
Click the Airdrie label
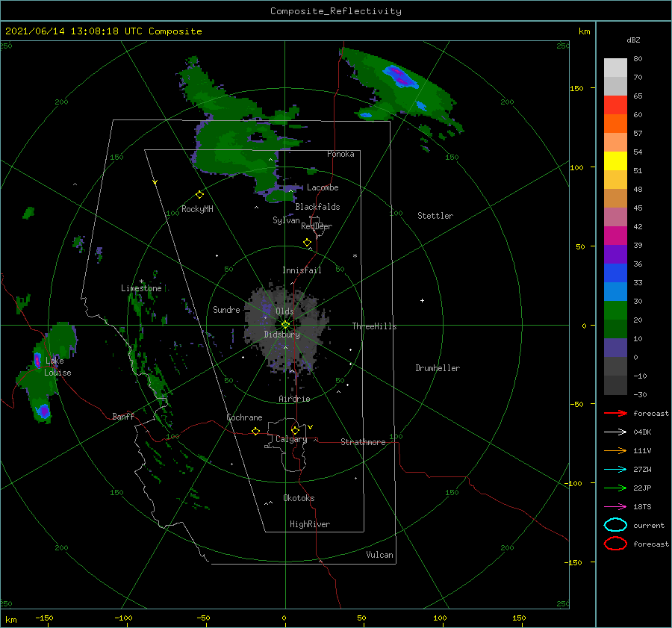pos(294,399)
